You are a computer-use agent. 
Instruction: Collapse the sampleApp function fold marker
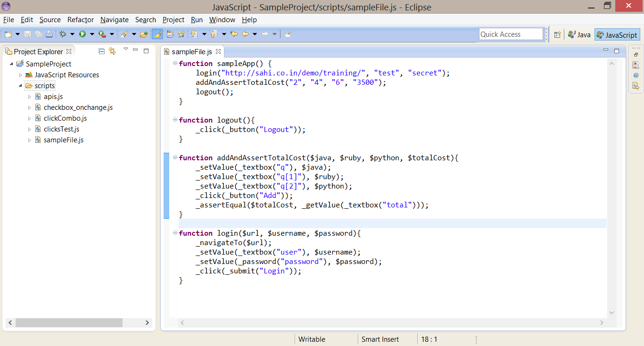175,64
